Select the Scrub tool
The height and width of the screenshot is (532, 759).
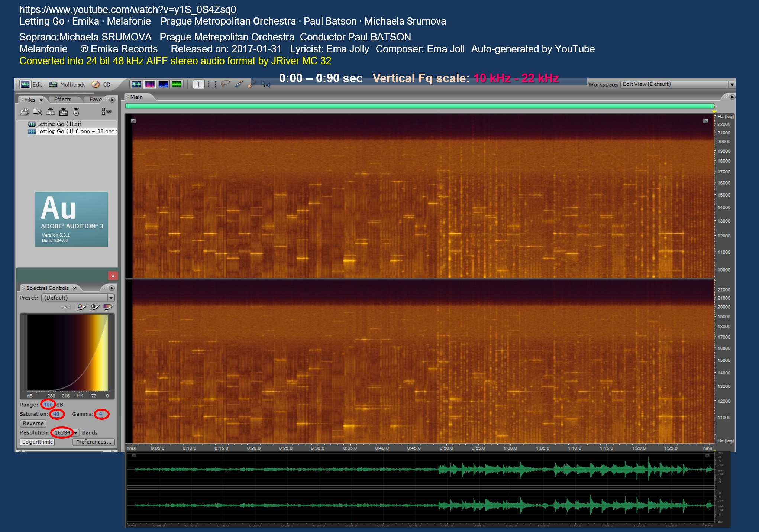click(x=265, y=84)
